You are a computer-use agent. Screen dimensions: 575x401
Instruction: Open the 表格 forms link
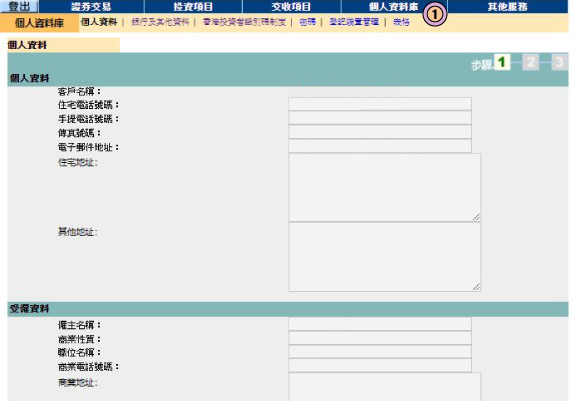point(401,22)
